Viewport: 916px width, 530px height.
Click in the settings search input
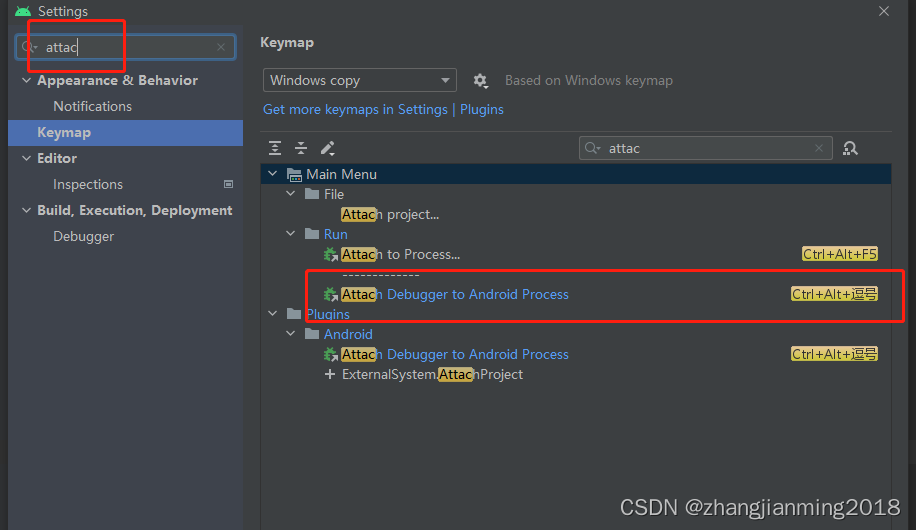click(126, 47)
